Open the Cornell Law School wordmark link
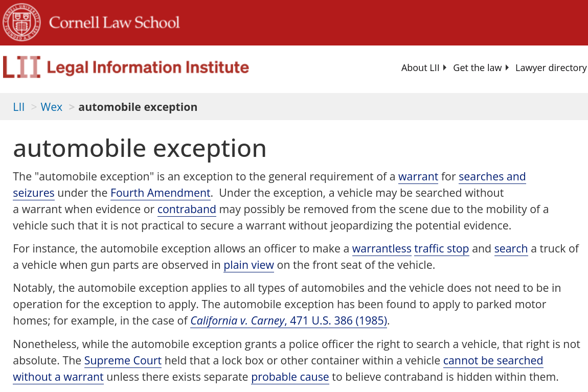588x392 pixels. tap(115, 22)
